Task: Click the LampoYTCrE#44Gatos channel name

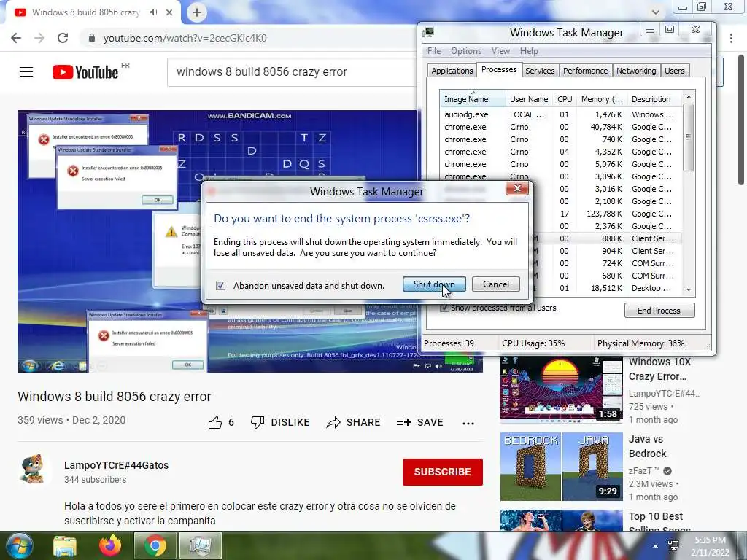Action: [x=116, y=465]
